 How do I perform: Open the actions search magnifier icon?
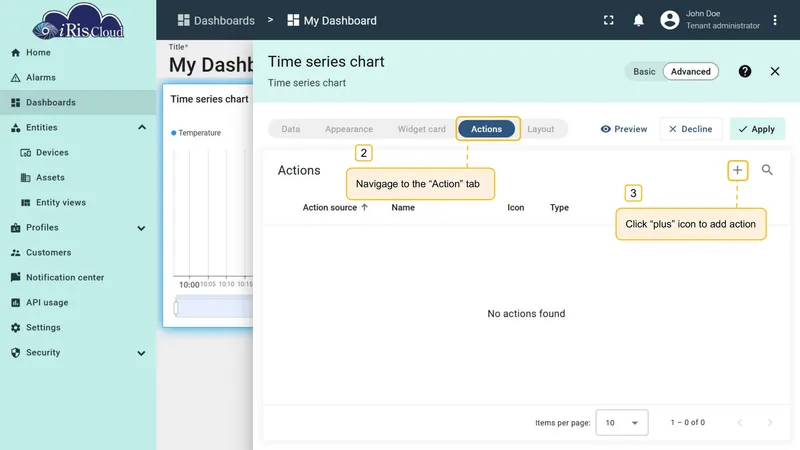[x=767, y=170]
